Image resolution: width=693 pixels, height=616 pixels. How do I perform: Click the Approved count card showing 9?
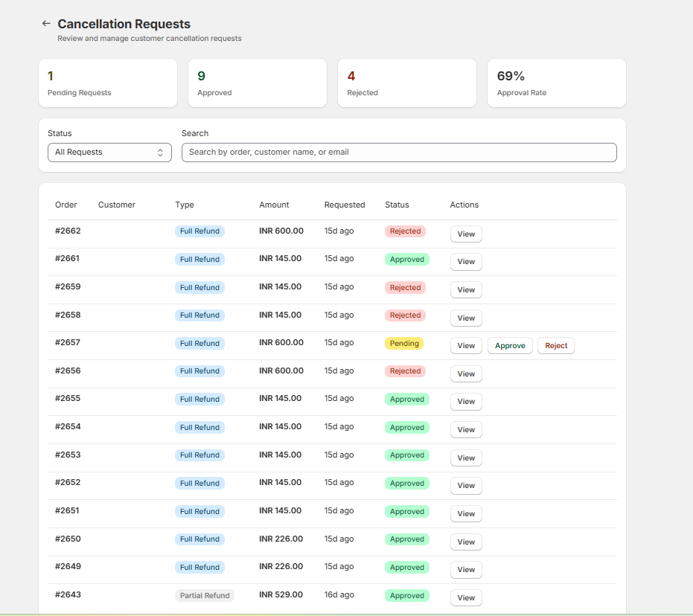tap(257, 83)
